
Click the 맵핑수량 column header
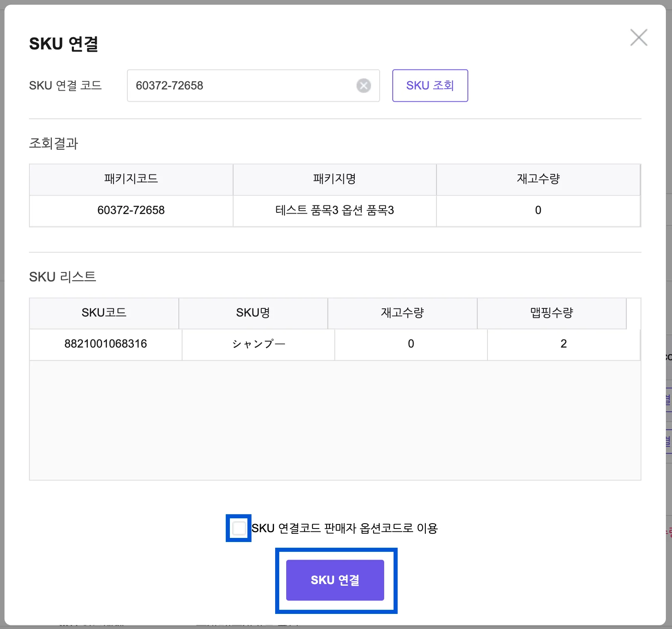click(552, 313)
